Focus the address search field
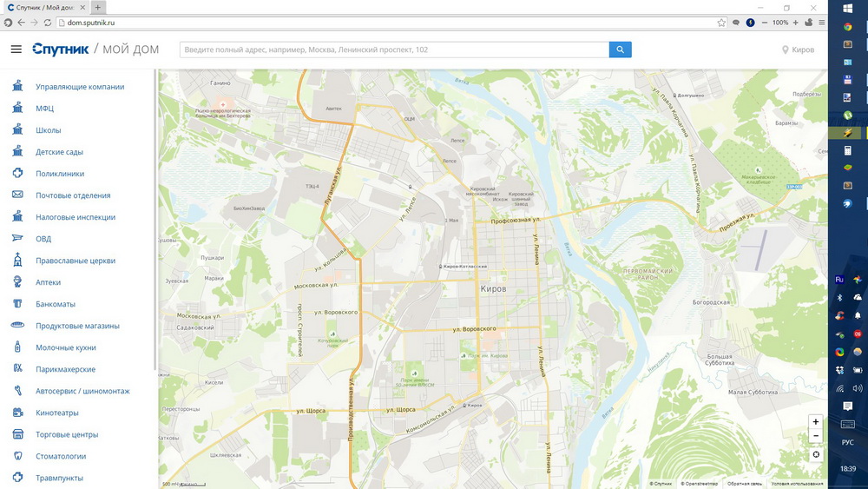868x489 pixels. point(394,50)
